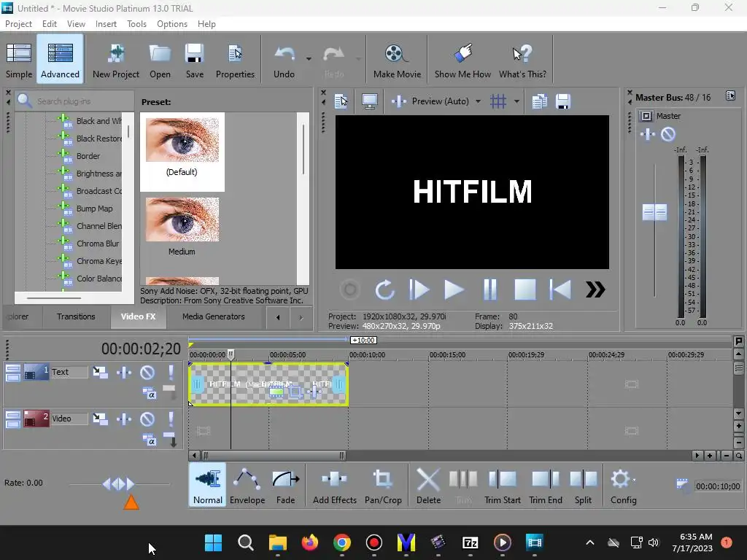Open Track Motion on the Text track
Screen dimensions: 747x560
(100, 372)
